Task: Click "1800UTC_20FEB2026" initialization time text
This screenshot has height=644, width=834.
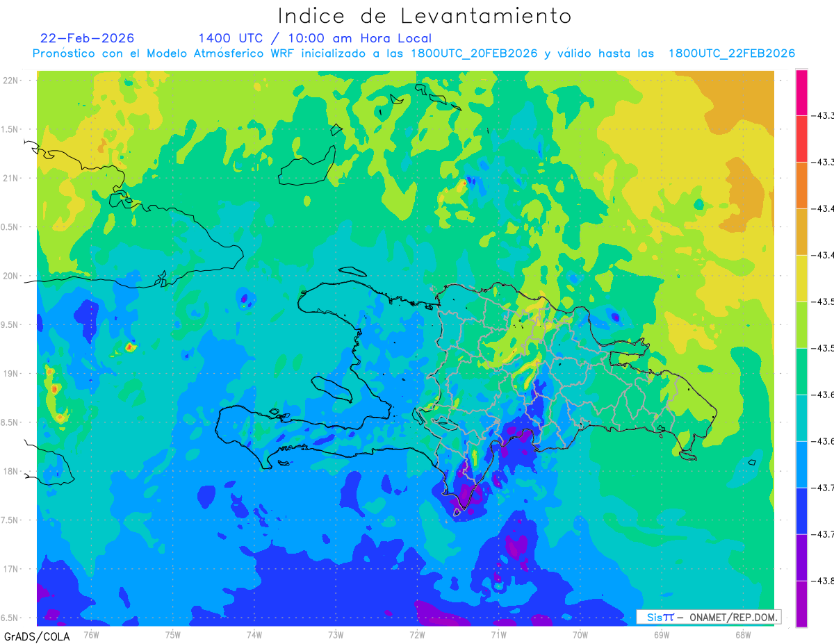Action: pos(474,53)
